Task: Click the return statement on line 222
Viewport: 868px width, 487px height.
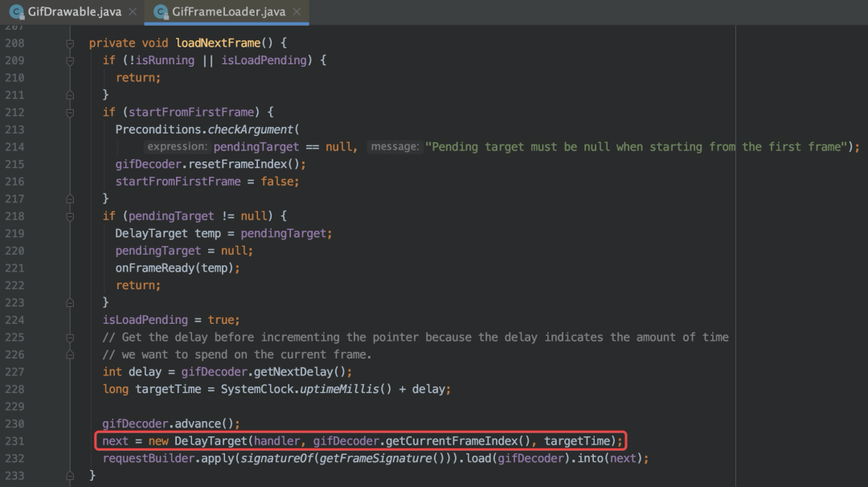Action: click(x=138, y=285)
